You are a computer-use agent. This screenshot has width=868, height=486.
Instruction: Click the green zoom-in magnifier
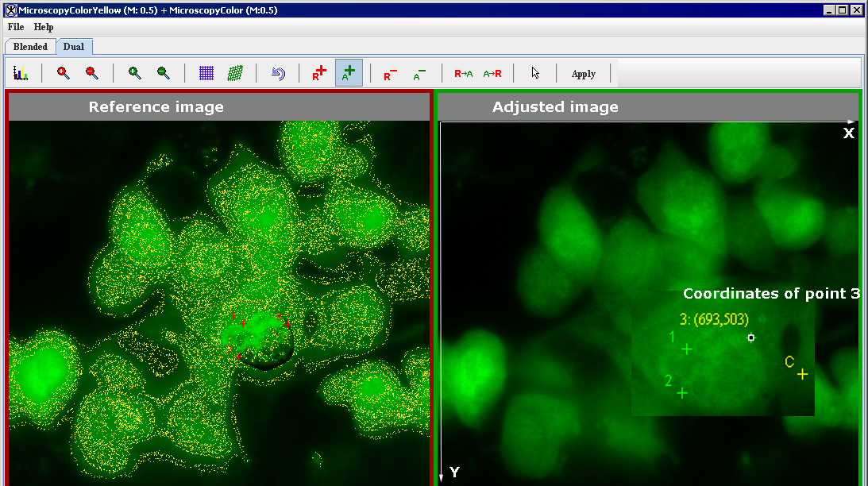pos(135,73)
